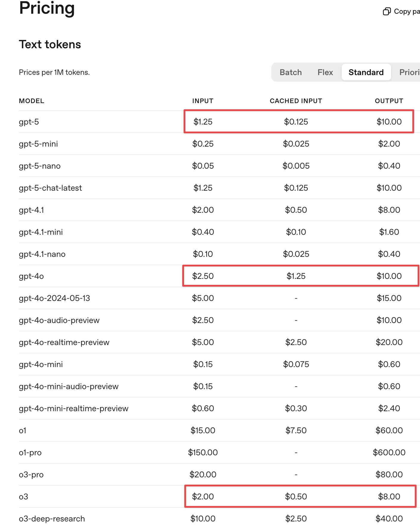Click o3-pro input price $20.00

pos(203,474)
